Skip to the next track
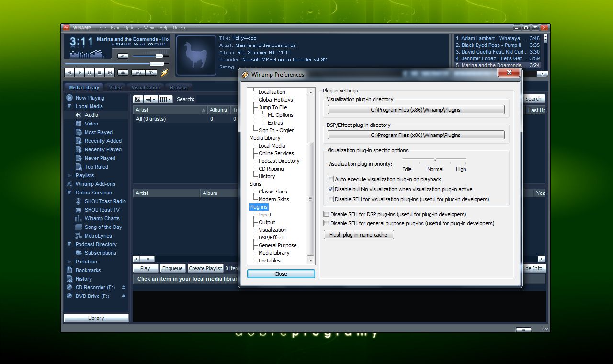This screenshot has width=613, height=364. [x=110, y=72]
